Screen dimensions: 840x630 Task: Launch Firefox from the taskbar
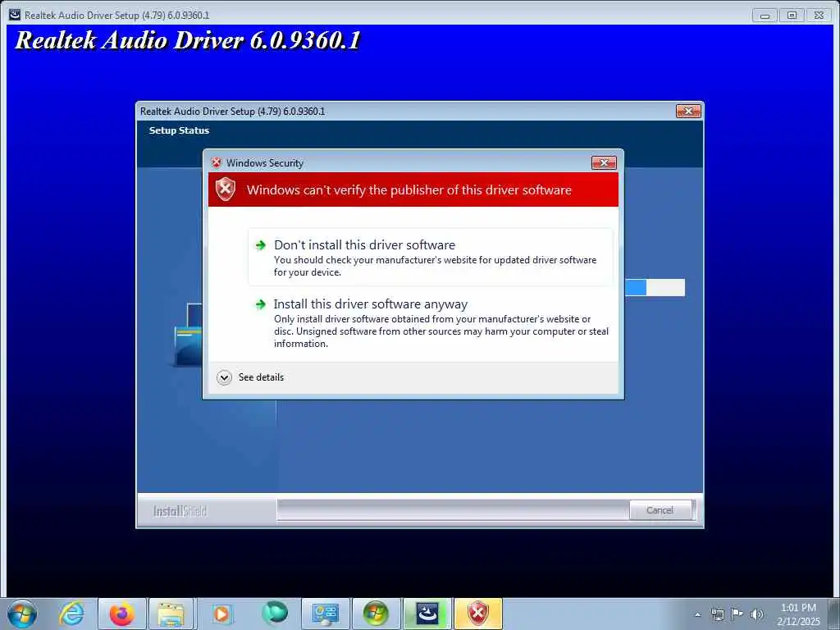[122, 614]
